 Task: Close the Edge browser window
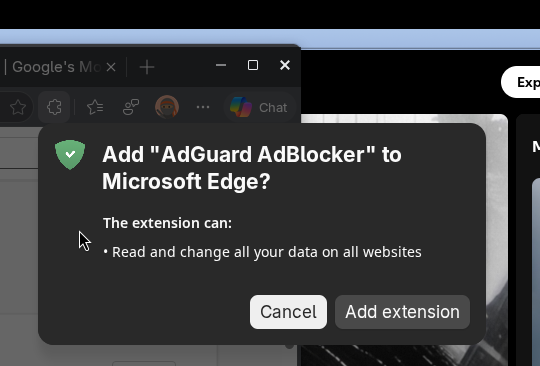[x=285, y=65]
